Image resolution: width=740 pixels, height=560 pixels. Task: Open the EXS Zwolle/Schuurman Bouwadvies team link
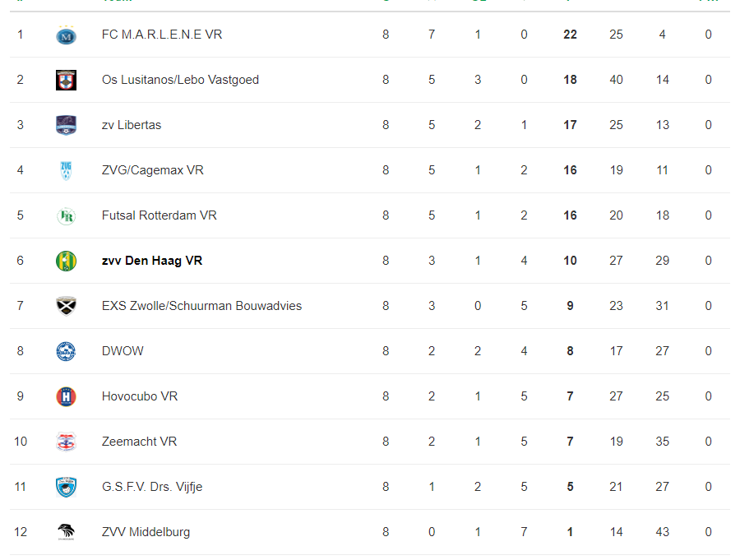click(x=201, y=306)
